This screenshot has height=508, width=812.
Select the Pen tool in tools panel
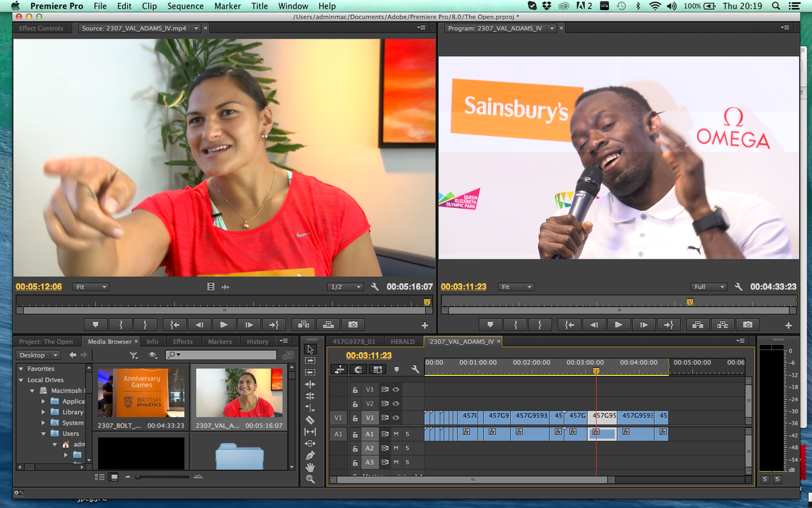311,455
